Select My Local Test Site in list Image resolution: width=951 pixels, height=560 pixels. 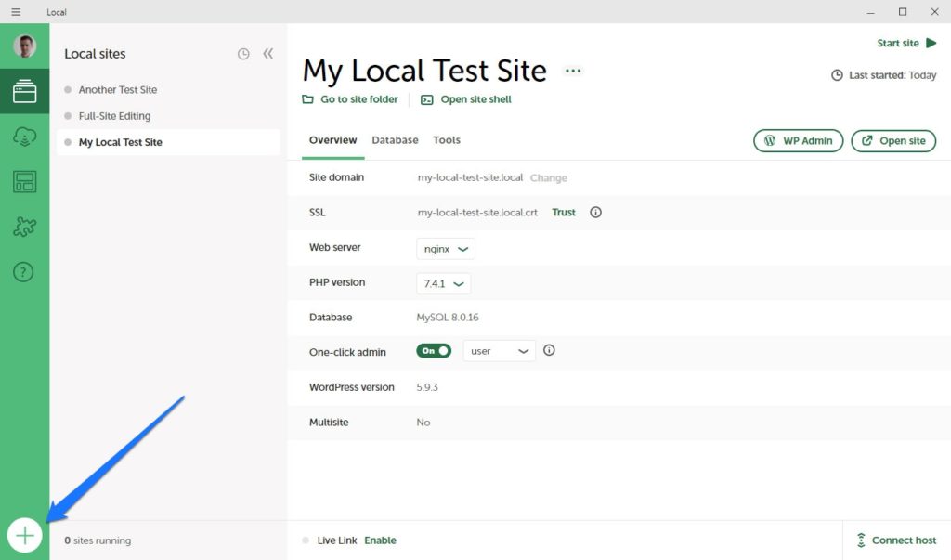(x=169, y=142)
